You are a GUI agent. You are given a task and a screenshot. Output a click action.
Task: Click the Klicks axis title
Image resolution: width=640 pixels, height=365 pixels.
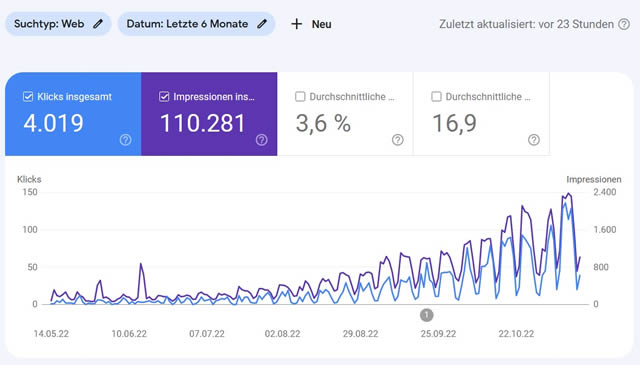click(x=29, y=179)
